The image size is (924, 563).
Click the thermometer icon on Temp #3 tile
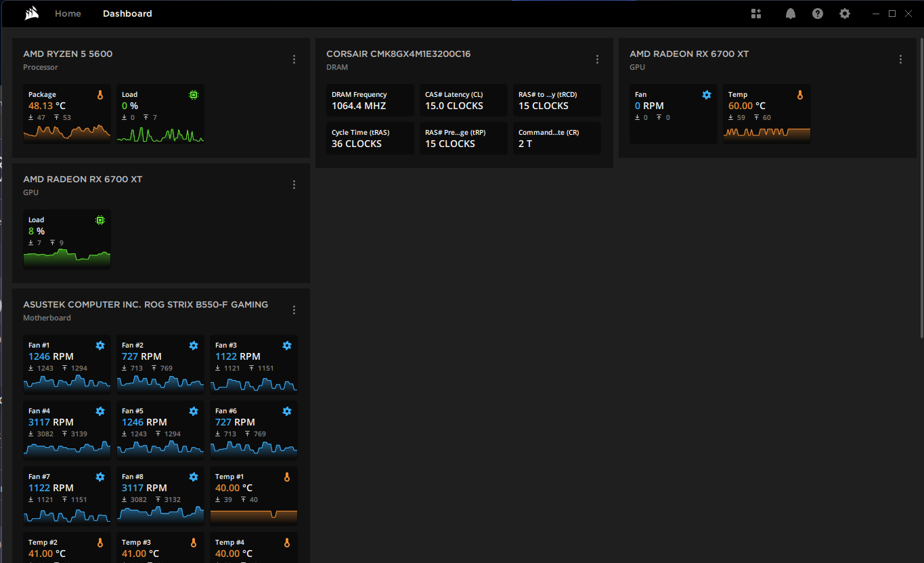[194, 543]
